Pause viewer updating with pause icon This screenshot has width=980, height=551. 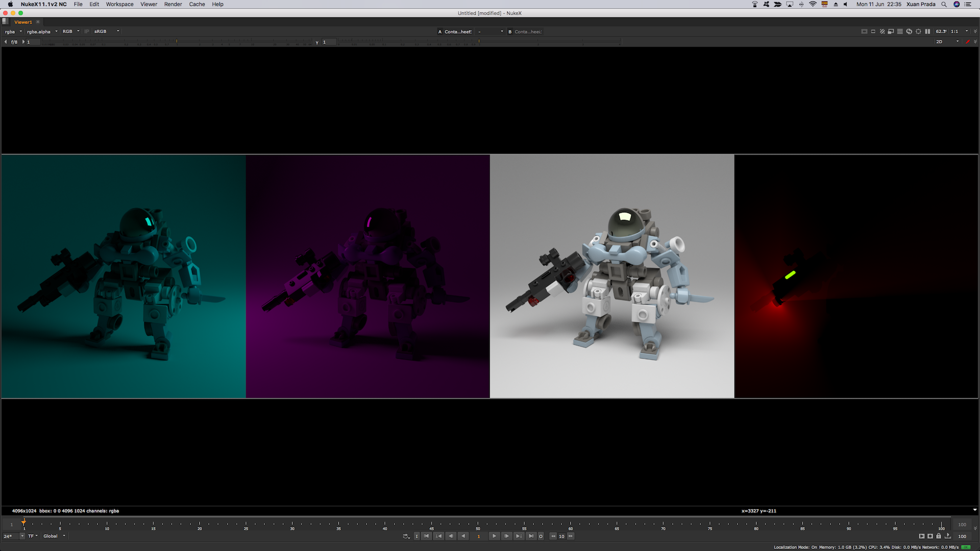(x=927, y=31)
